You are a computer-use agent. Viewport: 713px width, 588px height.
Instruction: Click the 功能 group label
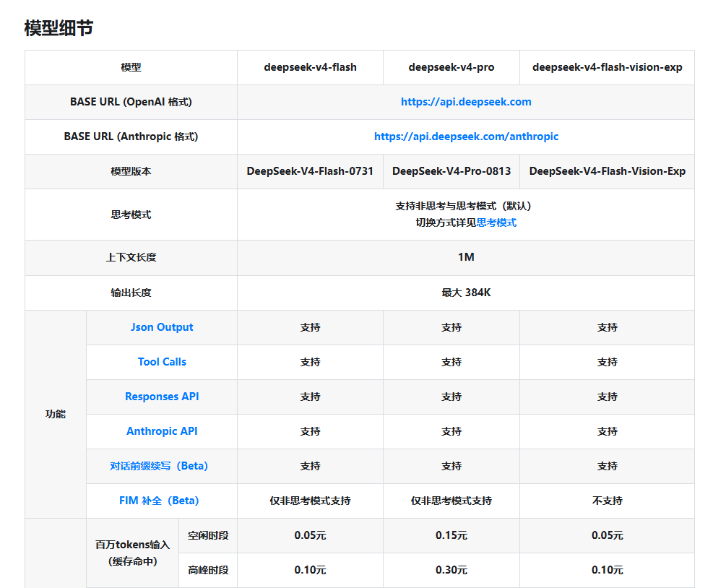56,415
